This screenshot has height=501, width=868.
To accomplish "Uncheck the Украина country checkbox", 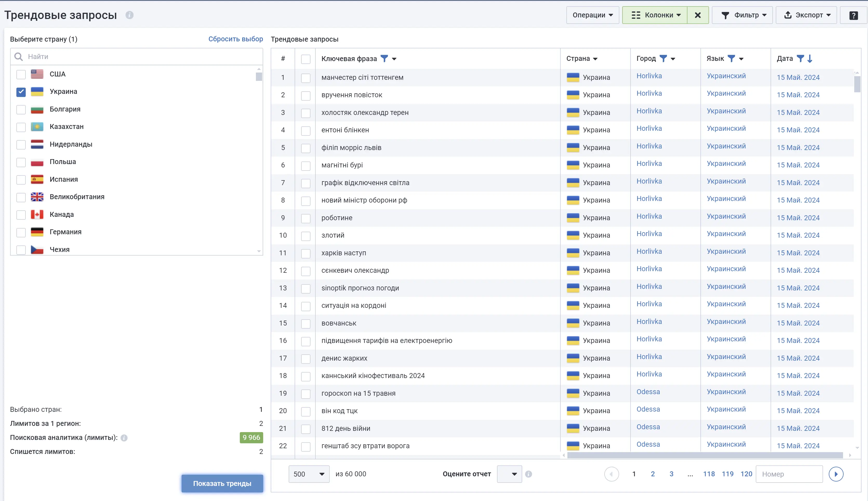I will point(21,92).
